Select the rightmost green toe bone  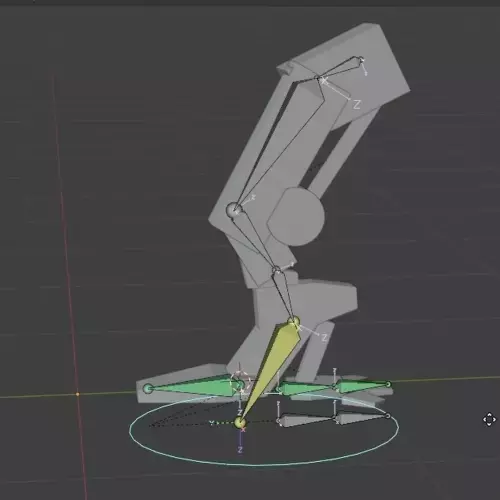(x=362, y=385)
